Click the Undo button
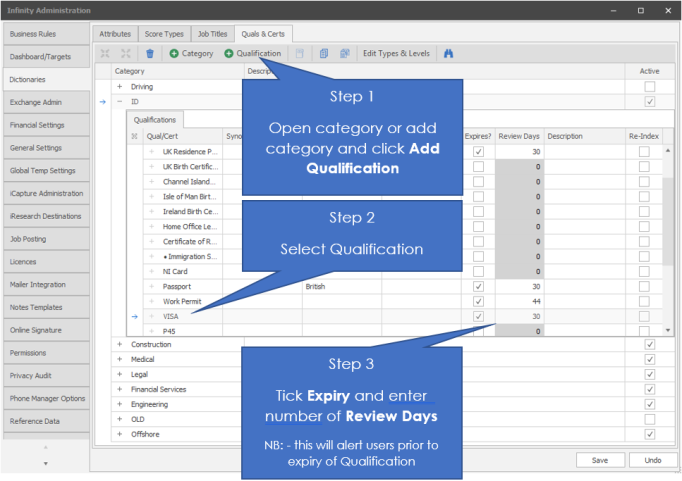The height and width of the screenshot is (481, 682). coord(652,459)
